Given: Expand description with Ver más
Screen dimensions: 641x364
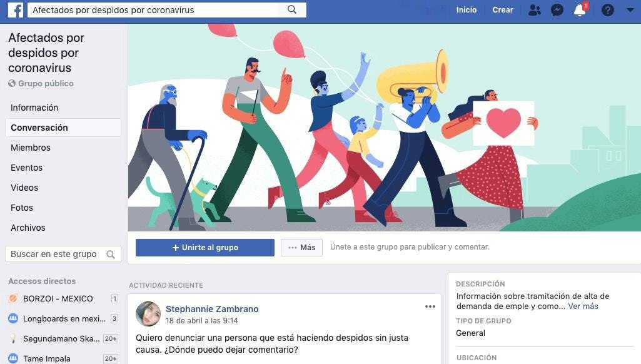Looking at the screenshot, I should tap(583, 306).
